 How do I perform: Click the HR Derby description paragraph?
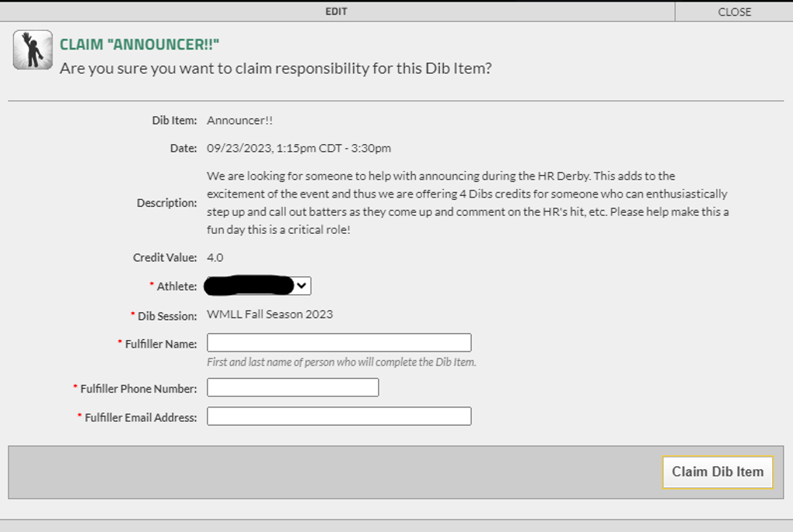tap(467, 203)
